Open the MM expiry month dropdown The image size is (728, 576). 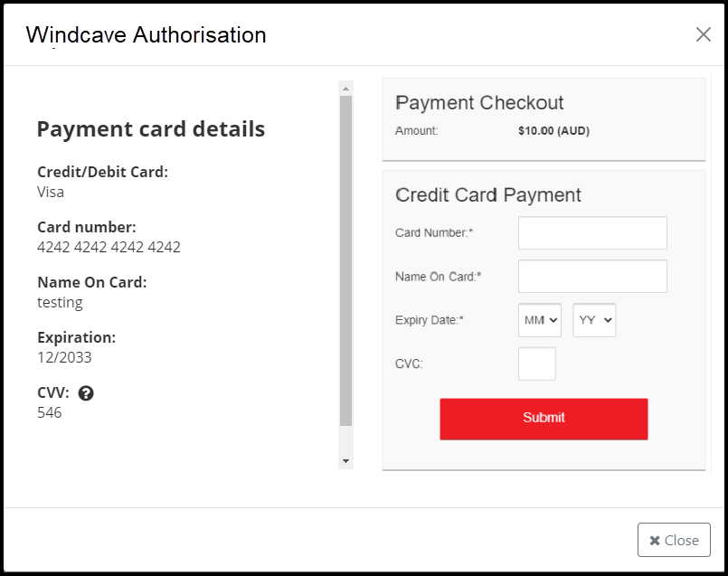pyautogui.click(x=540, y=320)
